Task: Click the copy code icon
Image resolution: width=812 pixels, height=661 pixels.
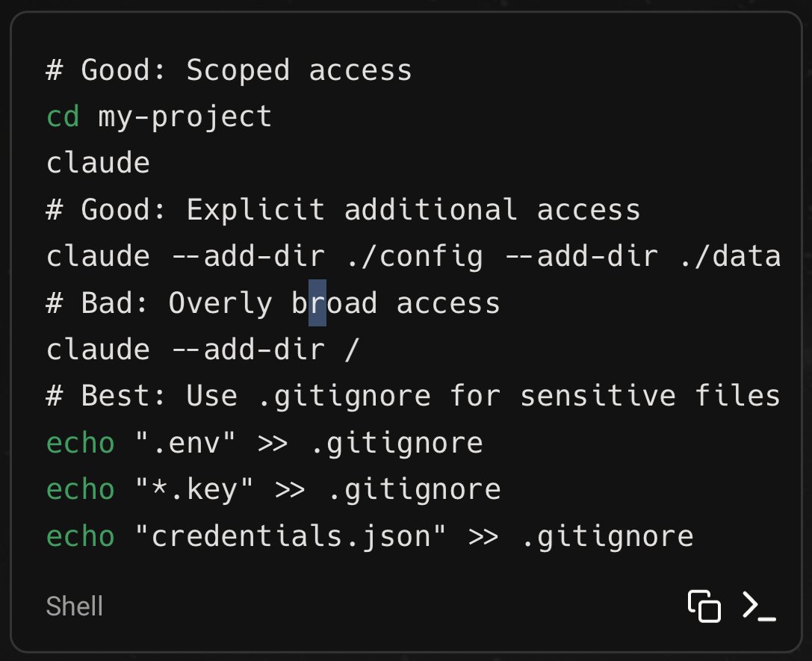Action: coord(704,606)
